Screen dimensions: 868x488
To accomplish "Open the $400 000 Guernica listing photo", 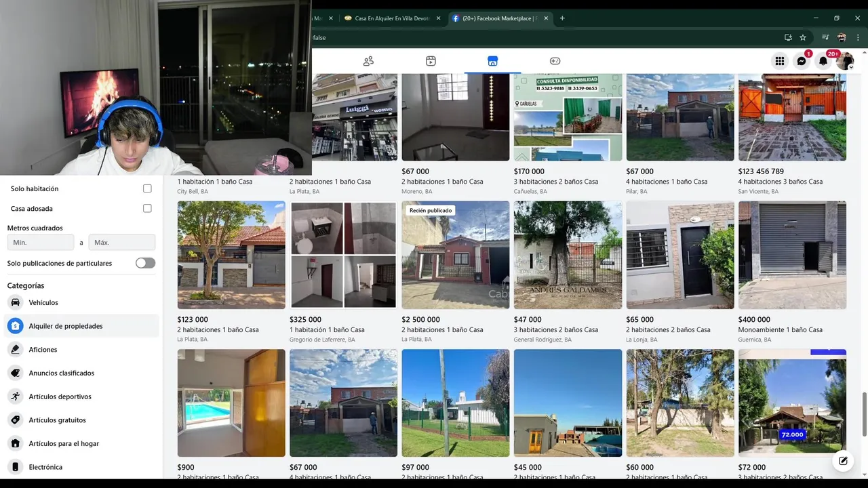I will point(792,255).
